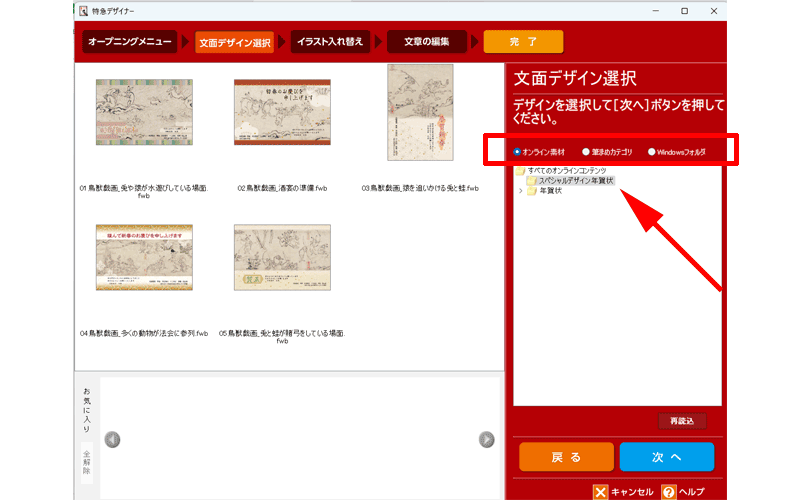The width and height of the screenshot is (800, 500).
Task: Open the ヘルプ link text
Action: (x=691, y=492)
